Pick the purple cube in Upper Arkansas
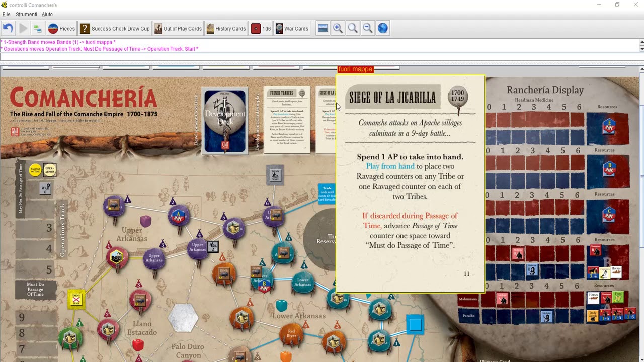Screen dimensions: 644x362 (145, 221)
